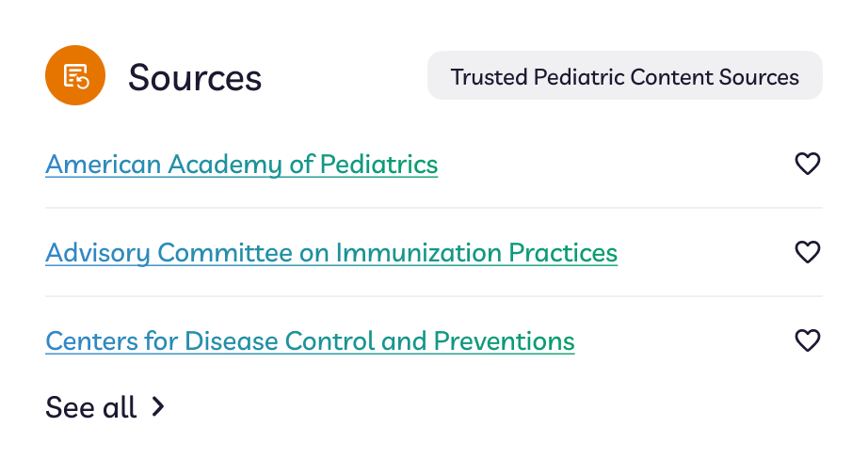Image resolution: width=868 pixels, height=474 pixels.
Task: Toggle like on the American Academy of Pediatrics row
Action: 808,164
